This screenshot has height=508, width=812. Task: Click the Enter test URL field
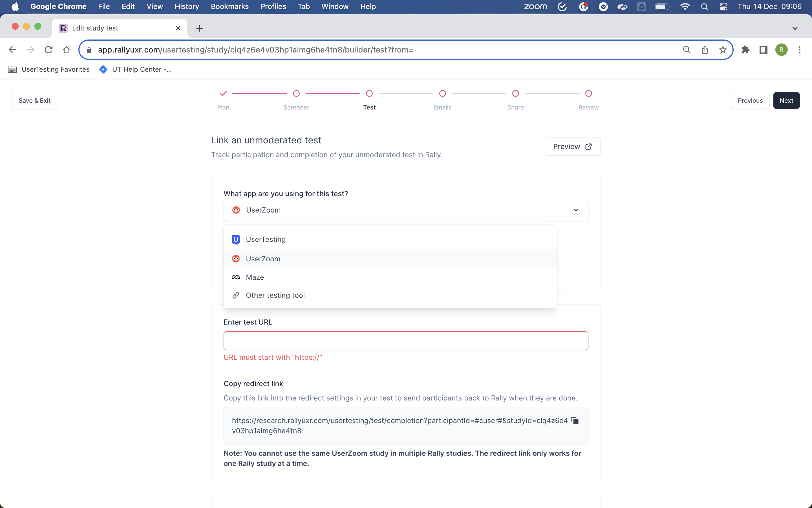point(406,341)
